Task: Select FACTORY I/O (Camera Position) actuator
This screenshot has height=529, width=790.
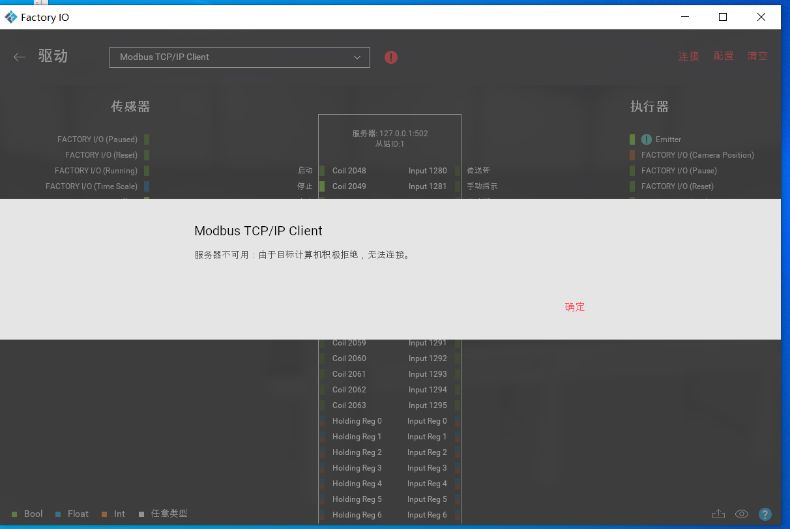Action: click(697, 155)
